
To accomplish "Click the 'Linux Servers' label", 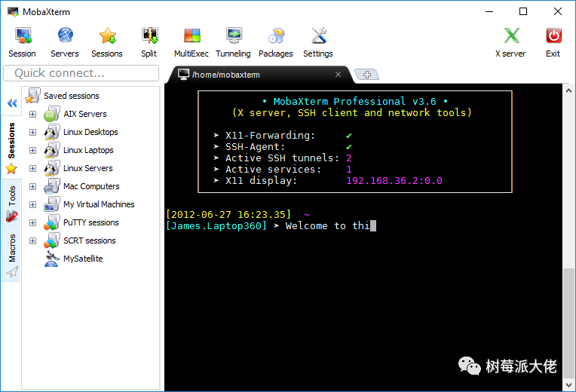I will pos(87,168).
